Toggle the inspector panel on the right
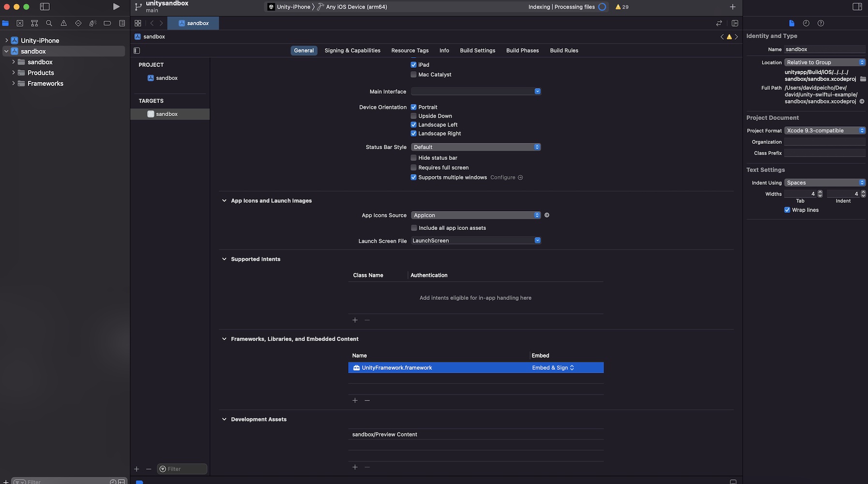 click(x=857, y=7)
